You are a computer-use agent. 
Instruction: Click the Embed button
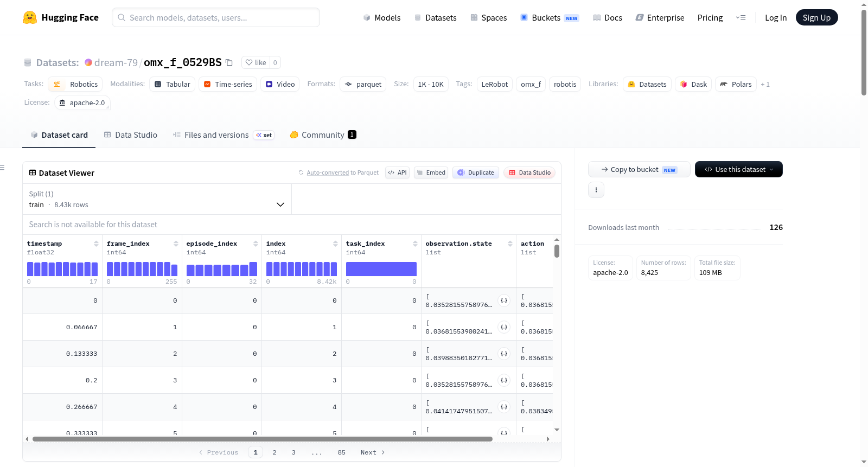431,172
